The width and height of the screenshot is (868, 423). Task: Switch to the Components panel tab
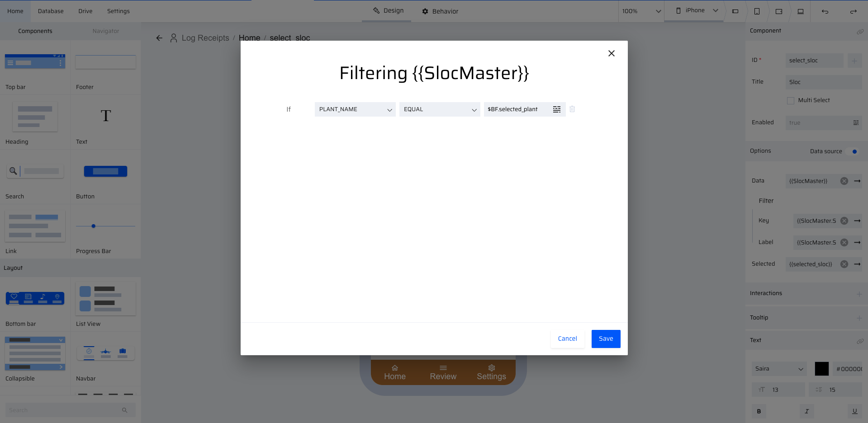tap(35, 31)
